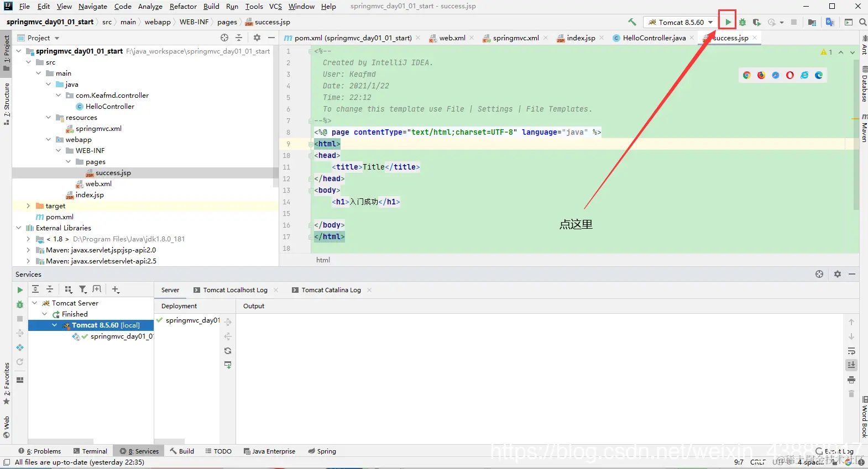
Task: Switch to HelloController.java editor tab
Action: 653,38
